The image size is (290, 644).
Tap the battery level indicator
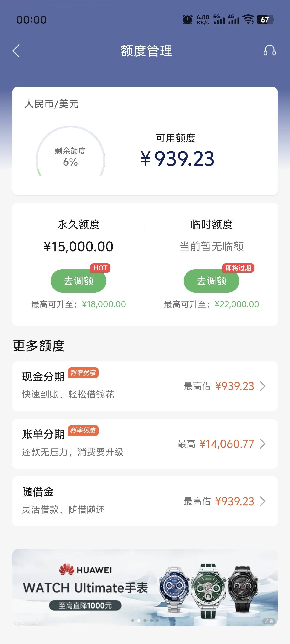click(265, 20)
